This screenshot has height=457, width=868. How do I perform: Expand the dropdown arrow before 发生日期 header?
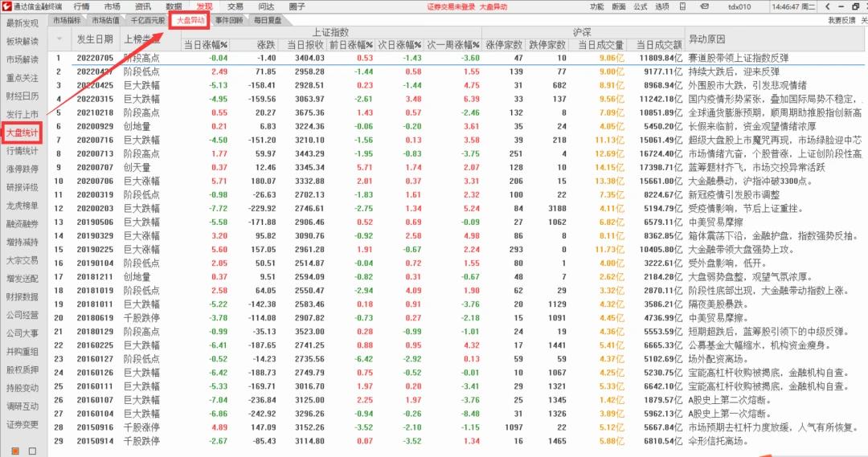(59, 39)
